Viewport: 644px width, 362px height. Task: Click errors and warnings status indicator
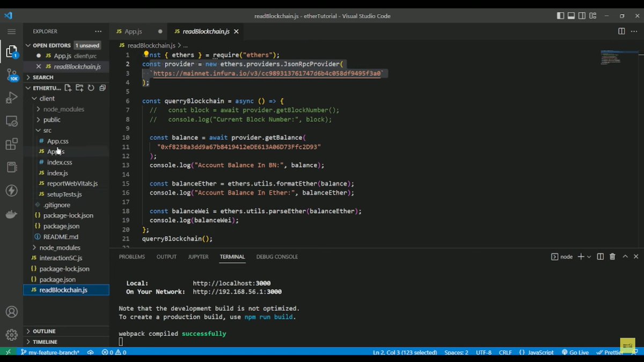pyautogui.click(x=114, y=352)
